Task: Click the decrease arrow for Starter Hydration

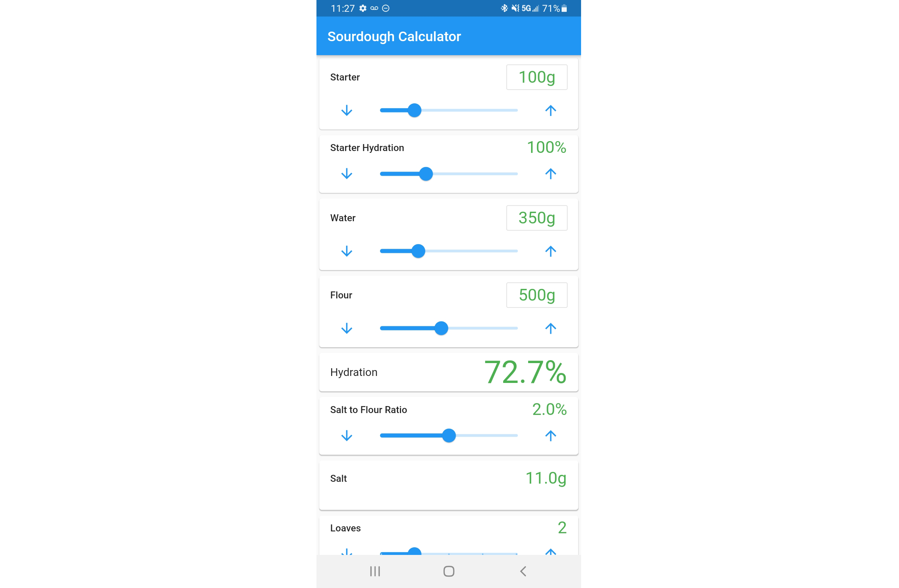Action: tap(346, 174)
